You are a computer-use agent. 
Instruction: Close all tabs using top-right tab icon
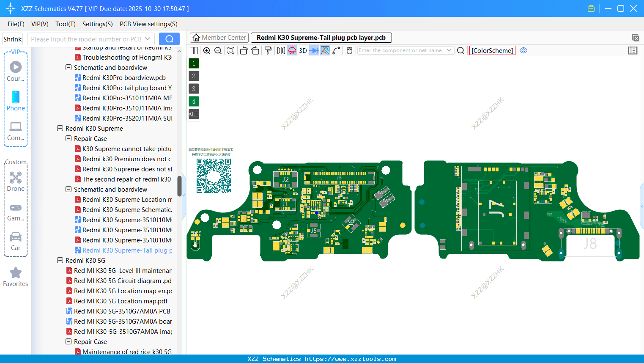coord(635,38)
